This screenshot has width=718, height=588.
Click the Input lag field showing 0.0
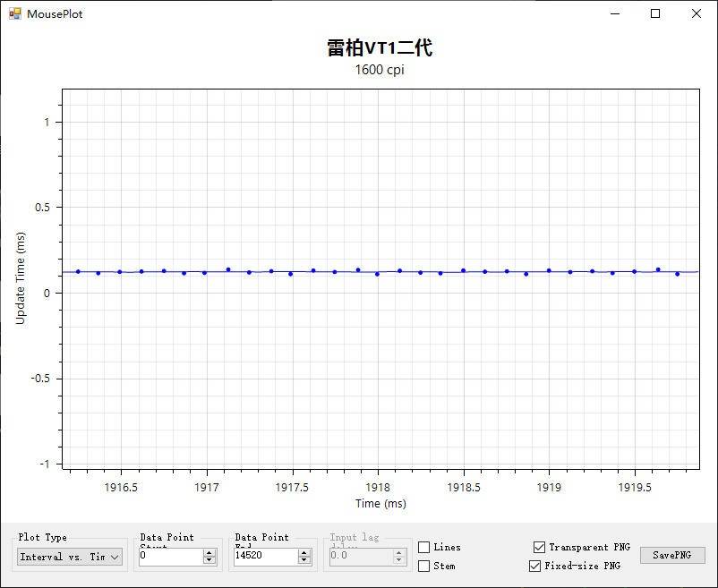point(360,556)
